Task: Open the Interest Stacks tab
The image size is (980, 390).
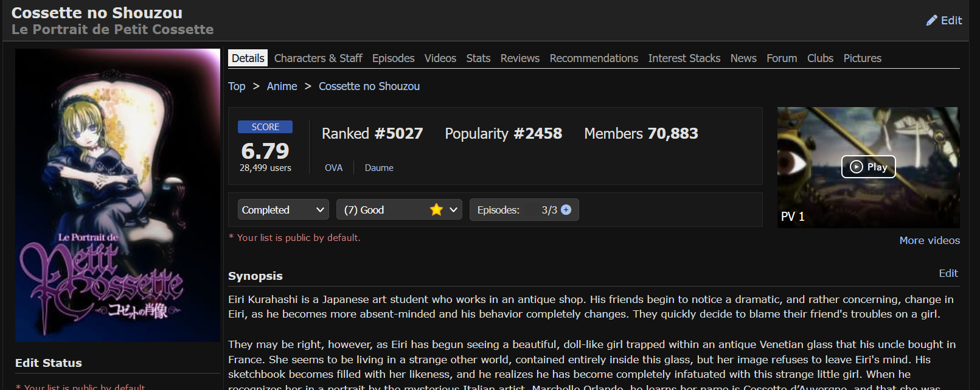Action: click(x=684, y=58)
